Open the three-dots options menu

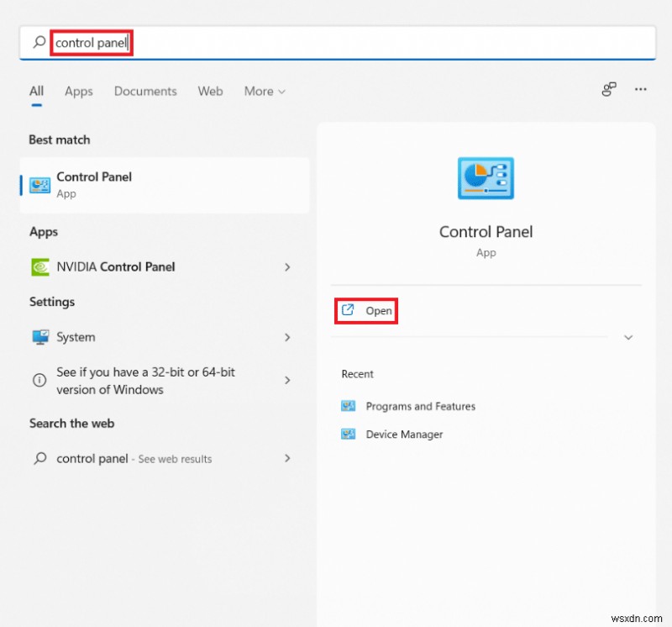[641, 89]
